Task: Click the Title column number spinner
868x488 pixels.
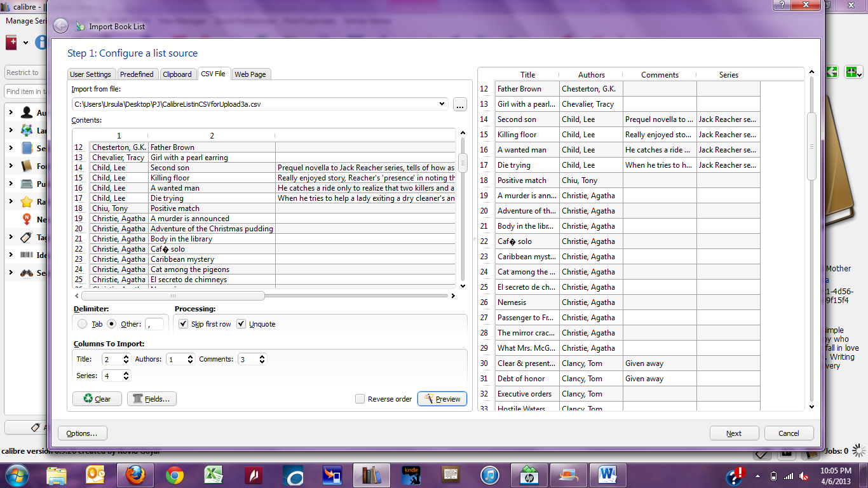Action: coord(116,359)
